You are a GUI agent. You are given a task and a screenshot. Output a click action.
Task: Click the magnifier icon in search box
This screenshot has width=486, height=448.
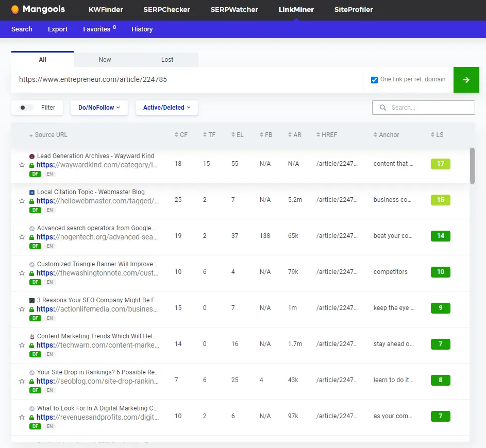click(x=383, y=108)
